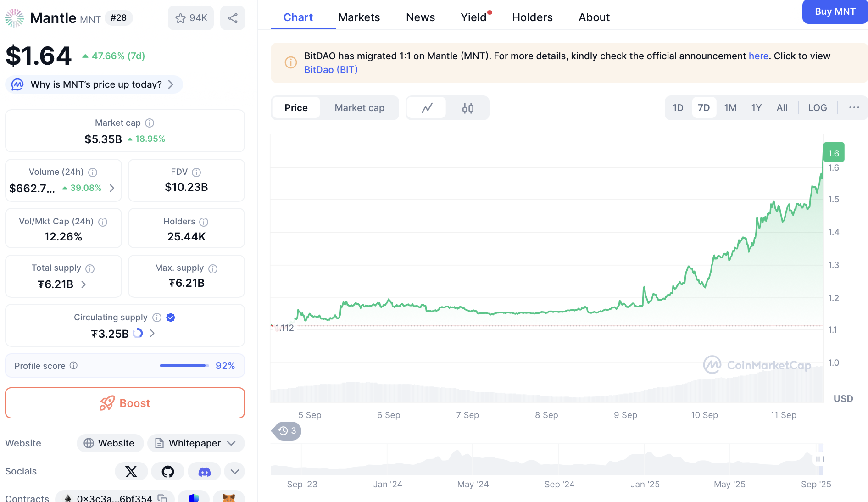This screenshot has width=868, height=502.
Task: Select Market cap chart mode
Action: pos(360,108)
